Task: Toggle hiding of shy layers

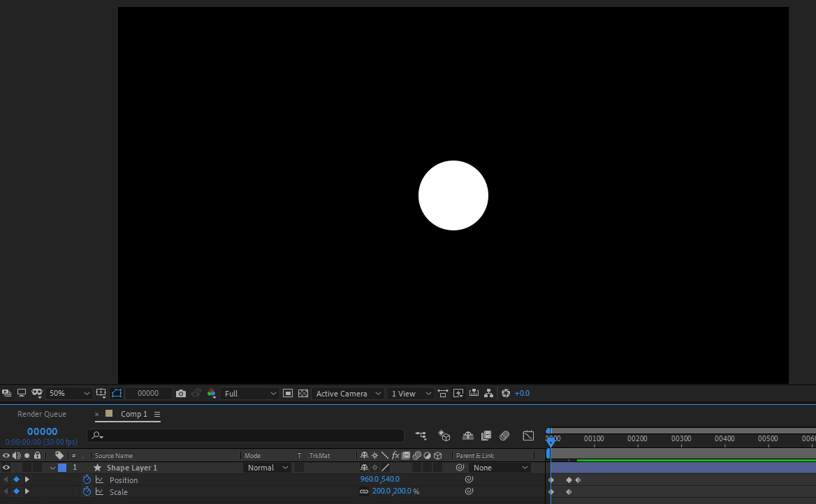Action: point(468,436)
